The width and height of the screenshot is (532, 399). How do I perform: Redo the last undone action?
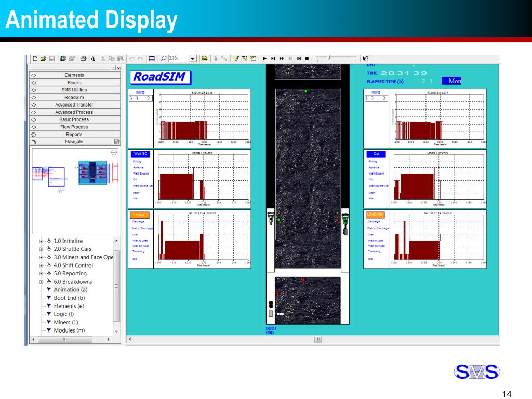pos(140,59)
